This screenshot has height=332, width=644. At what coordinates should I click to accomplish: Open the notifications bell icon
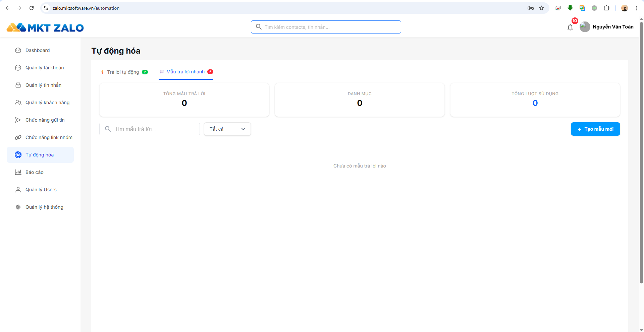(x=570, y=27)
